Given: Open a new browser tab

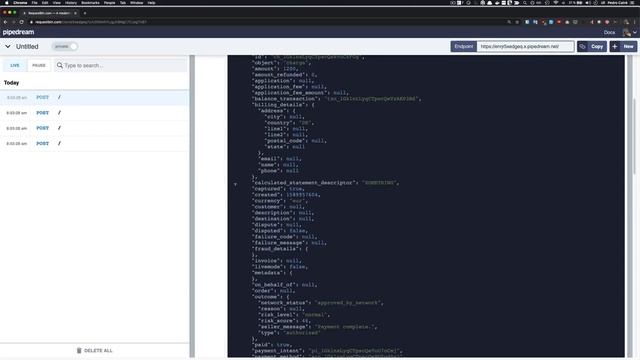Looking at the screenshot, I should [85, 13].
